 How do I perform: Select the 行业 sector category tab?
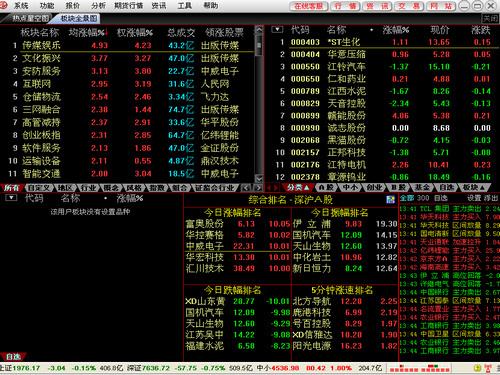88,188
